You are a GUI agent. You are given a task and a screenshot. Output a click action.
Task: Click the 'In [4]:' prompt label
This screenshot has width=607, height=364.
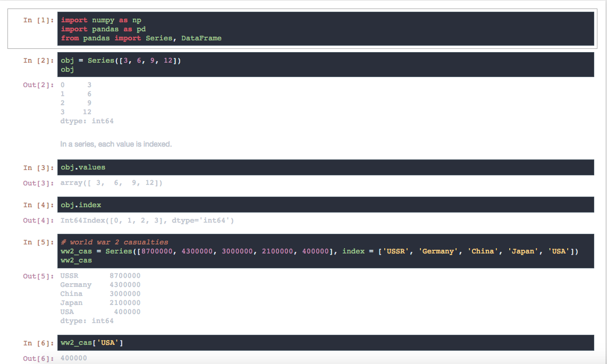[38, 205]
